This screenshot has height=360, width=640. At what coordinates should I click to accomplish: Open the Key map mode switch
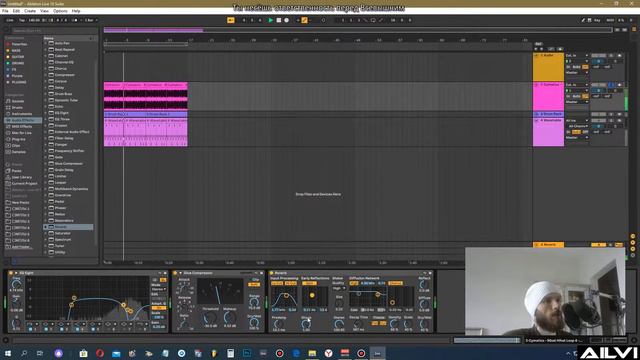[597, 20]
